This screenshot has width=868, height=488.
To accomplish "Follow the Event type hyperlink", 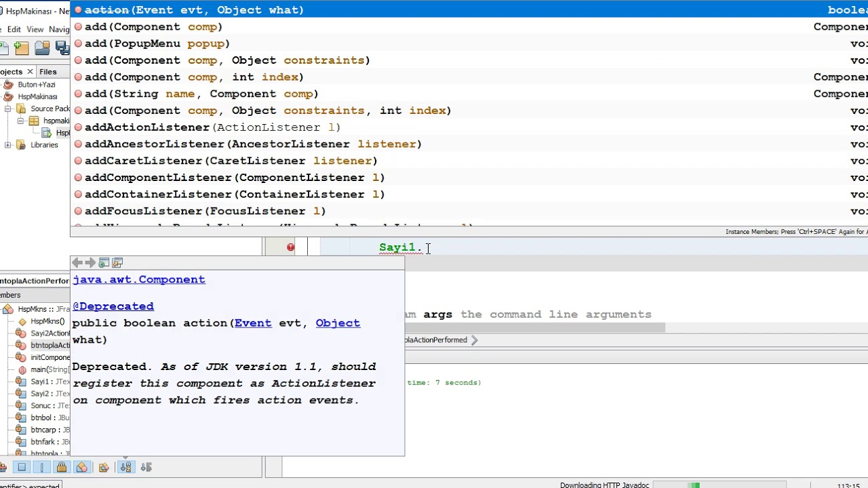I will (x=253, y=323).
